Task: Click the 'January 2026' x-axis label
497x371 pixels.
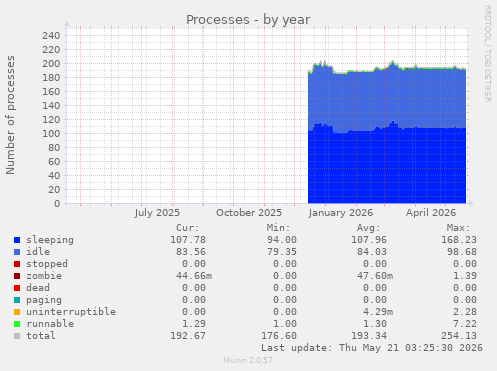Action: 341,213
